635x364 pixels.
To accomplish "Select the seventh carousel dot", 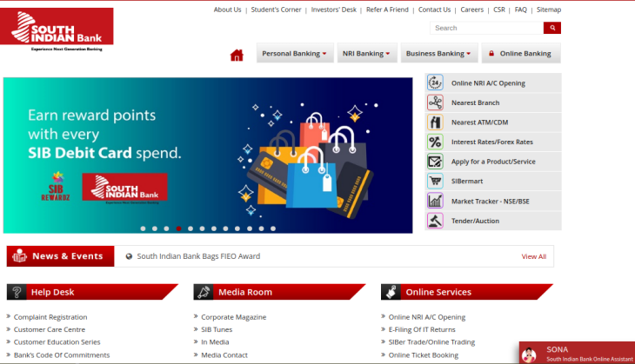I will (214, 228).
